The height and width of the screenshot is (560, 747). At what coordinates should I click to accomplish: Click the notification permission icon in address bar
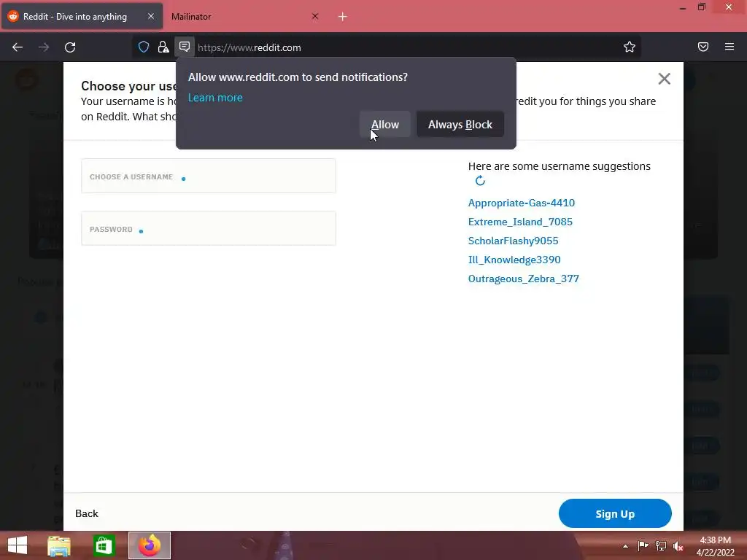click(185, 47)
